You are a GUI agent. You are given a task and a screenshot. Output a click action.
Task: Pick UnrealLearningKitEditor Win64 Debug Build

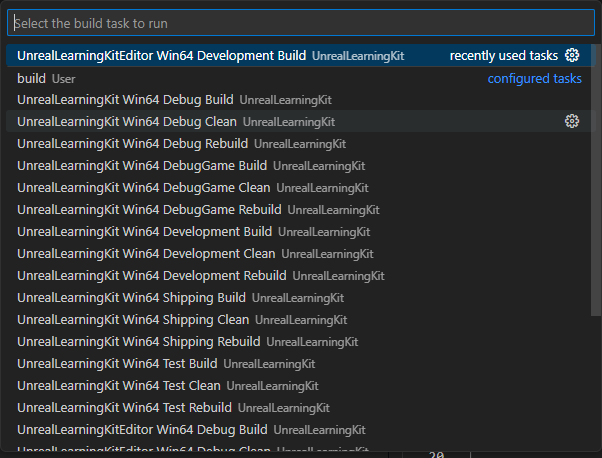pos(301,430)
